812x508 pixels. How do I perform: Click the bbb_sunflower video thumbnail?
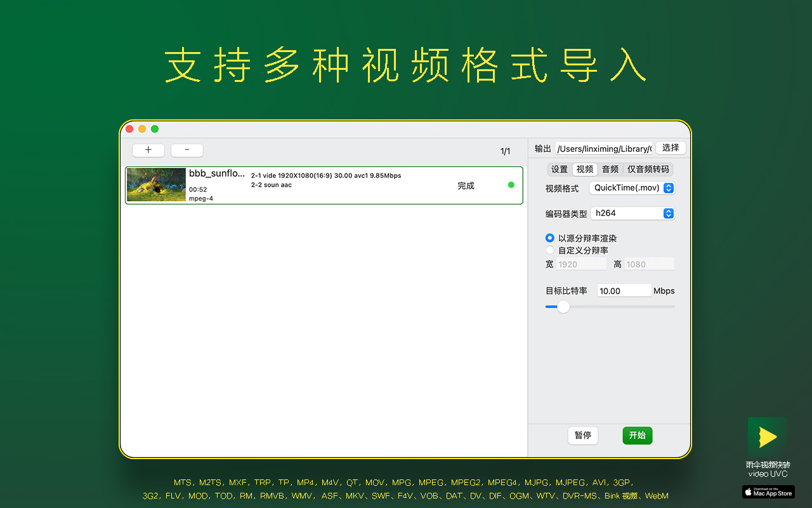pos(156,185)
